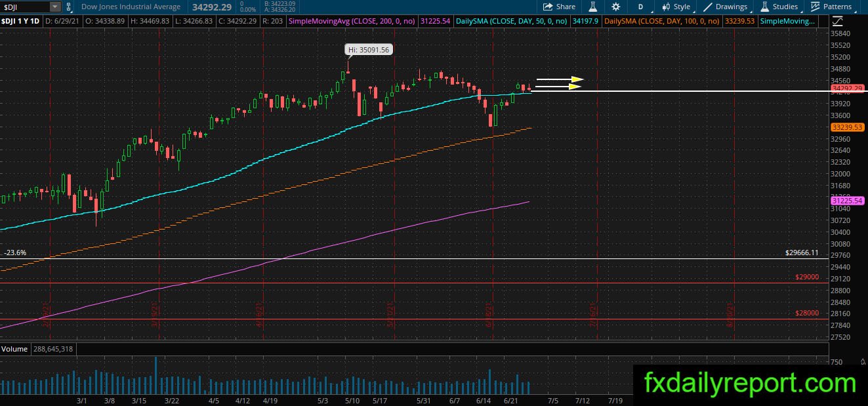
Task: Click the 5/10 date on time axis
Action: click(352, 399)
